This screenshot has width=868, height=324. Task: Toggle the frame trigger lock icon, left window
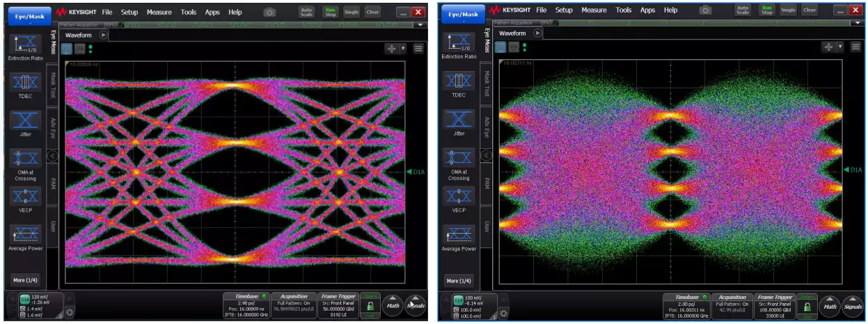coord(370,305)
